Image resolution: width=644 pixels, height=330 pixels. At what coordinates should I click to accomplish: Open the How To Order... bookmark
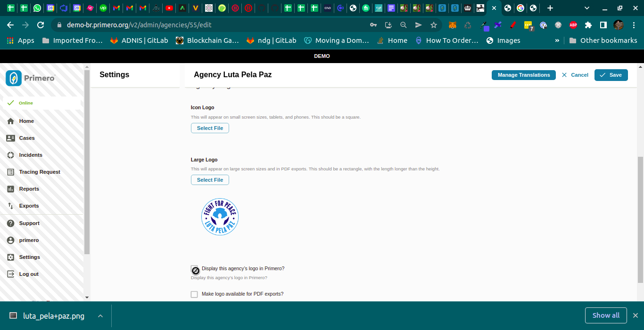(x=447, y=40)
